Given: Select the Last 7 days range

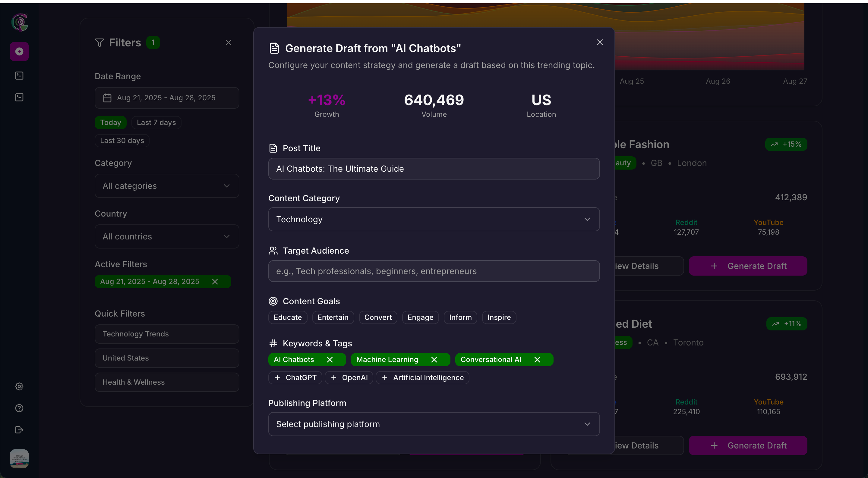Looking at the screenshot, I should pyautogui.click(x=156, y=123).
